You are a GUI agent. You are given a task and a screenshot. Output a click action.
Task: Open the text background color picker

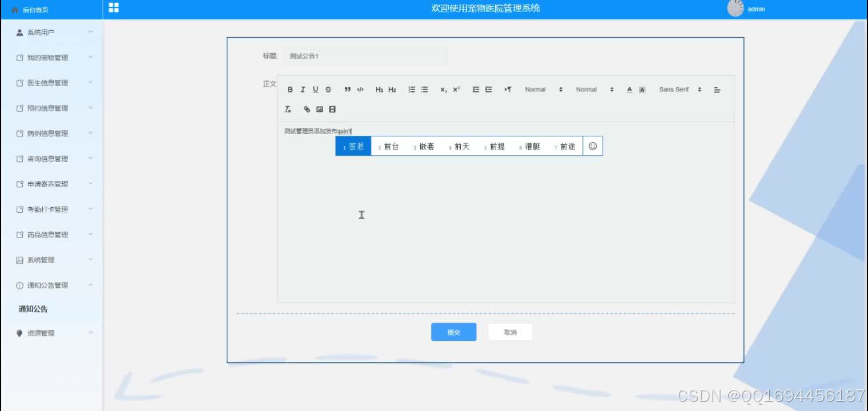[x=642, y=90]
